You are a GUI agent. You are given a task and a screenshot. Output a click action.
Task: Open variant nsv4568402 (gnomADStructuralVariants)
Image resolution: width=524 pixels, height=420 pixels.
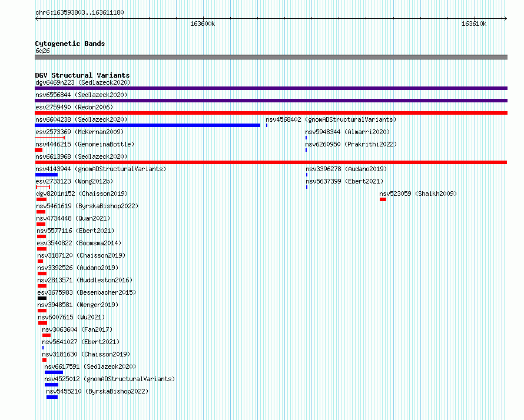(x=331, y=119)
